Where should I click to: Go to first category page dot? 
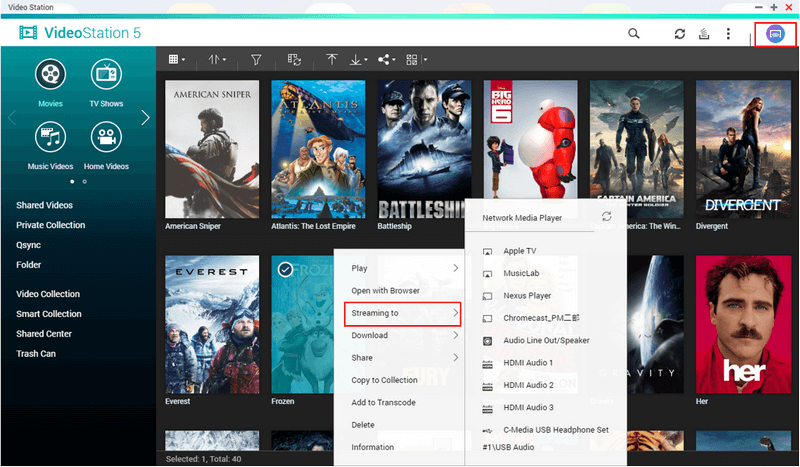click(x=72, y=182)
